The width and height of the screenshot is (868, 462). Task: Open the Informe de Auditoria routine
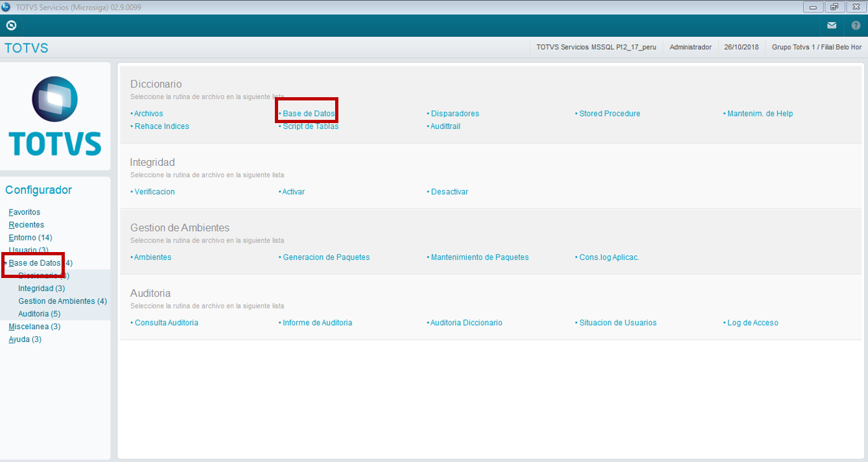point(317,323)
